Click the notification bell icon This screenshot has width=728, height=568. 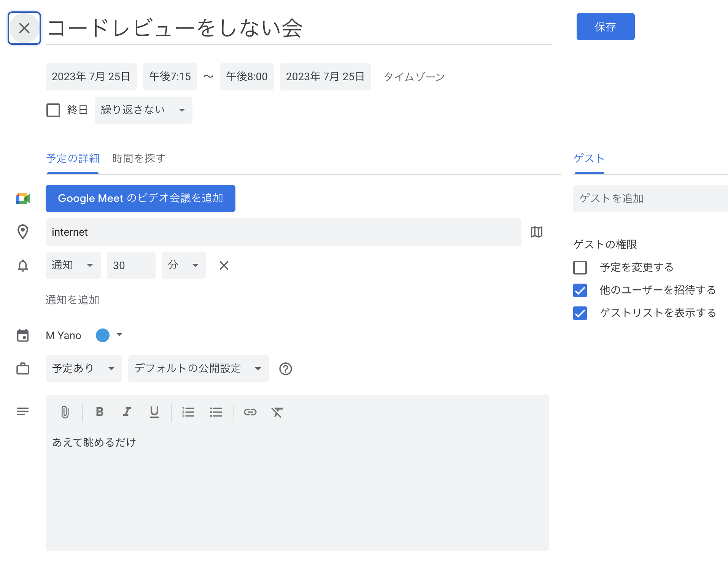(x=23, y=265)
